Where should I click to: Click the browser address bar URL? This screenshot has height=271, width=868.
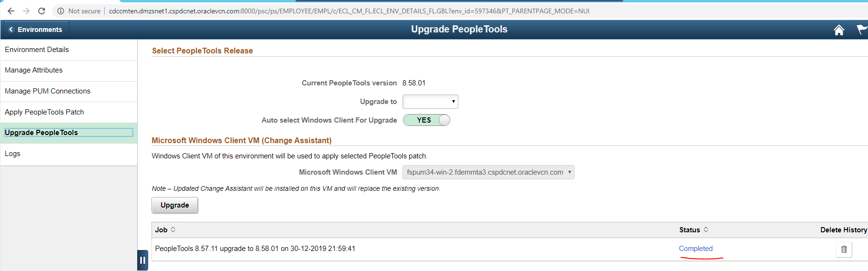click(349, 11)
